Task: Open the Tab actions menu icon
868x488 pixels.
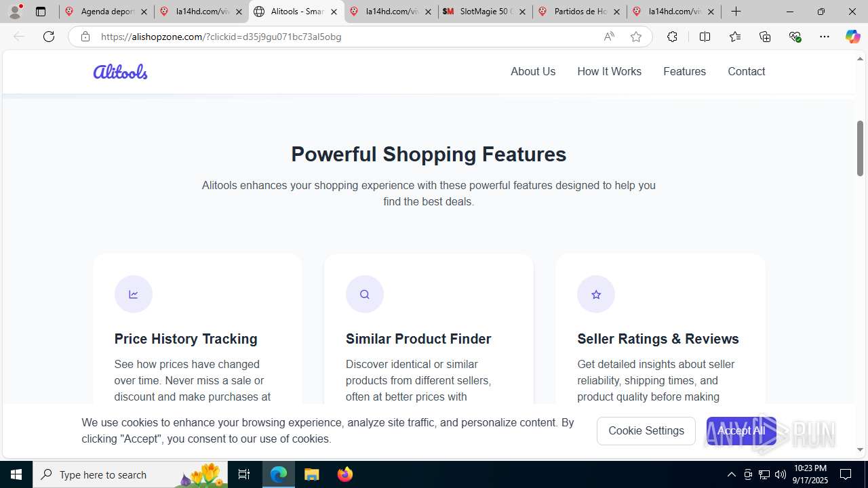Action: point(41,12)
